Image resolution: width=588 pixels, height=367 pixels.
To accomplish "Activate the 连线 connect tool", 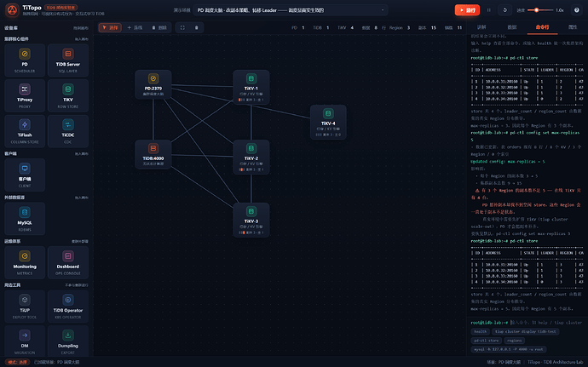I will 135,27.
